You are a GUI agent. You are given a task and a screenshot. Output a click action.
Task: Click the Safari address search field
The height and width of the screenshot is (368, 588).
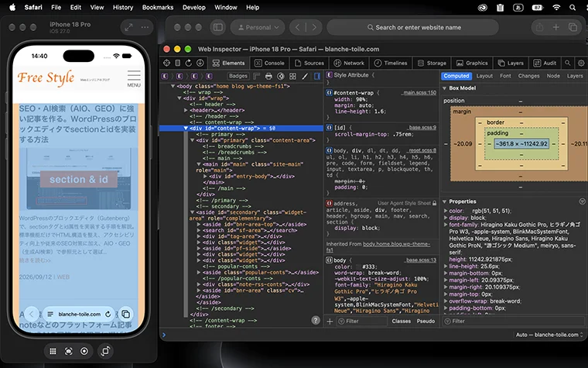[412, 27]
